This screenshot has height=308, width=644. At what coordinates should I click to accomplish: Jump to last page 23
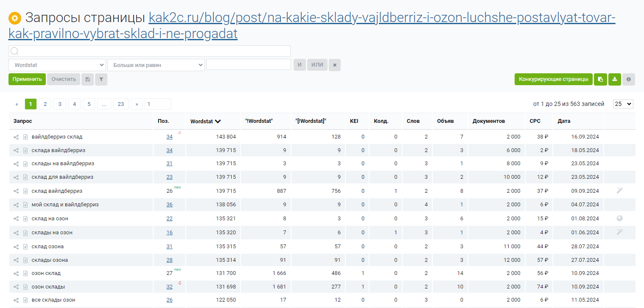pyautogui.click(x=121, y=104)
